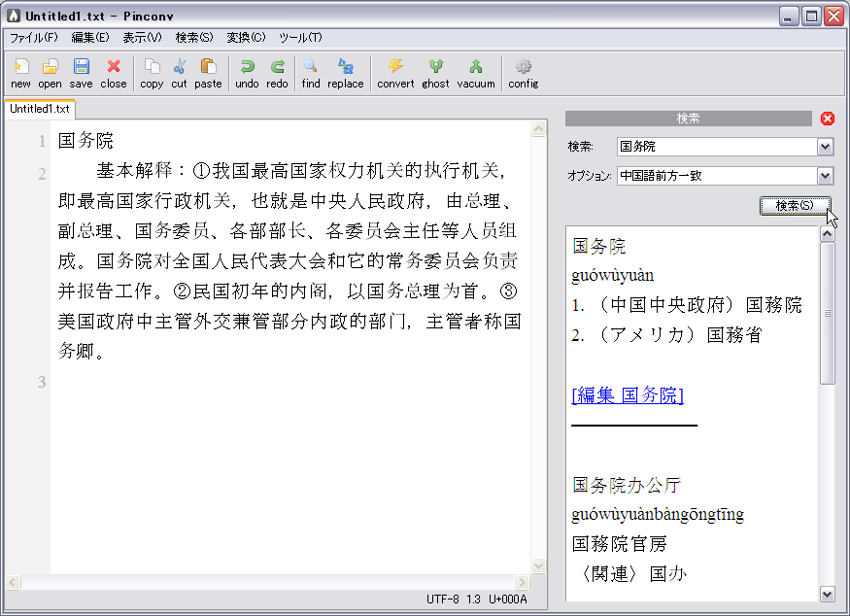
Task: Open a file with the open icon
Action: [x=50, y=73]
